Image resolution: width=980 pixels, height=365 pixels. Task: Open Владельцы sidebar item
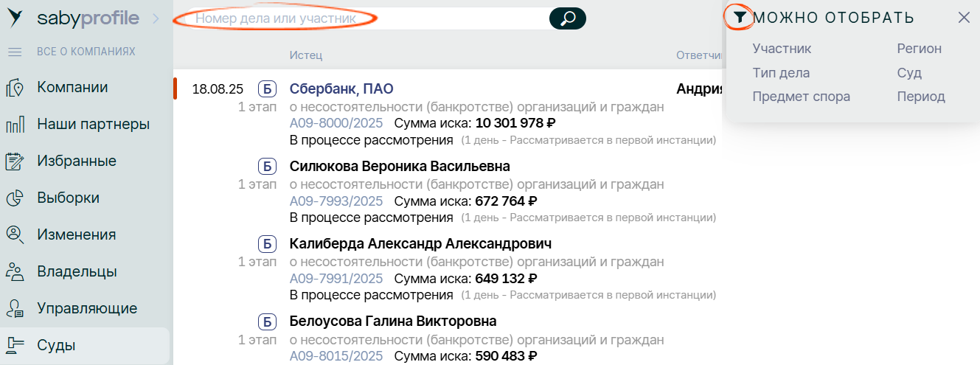[77, 272]
